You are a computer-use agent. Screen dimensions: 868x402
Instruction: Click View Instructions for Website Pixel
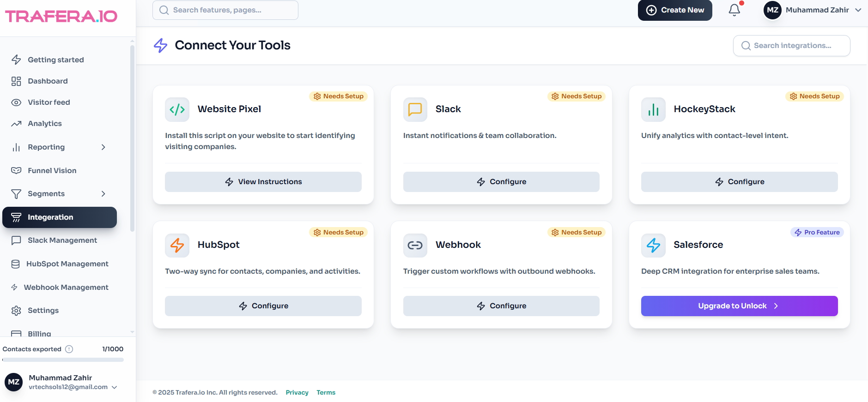click(x=263, y=182)
